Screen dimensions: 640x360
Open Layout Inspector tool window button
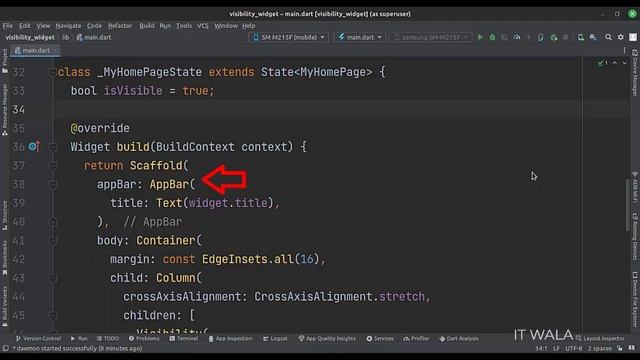point(600,338)
